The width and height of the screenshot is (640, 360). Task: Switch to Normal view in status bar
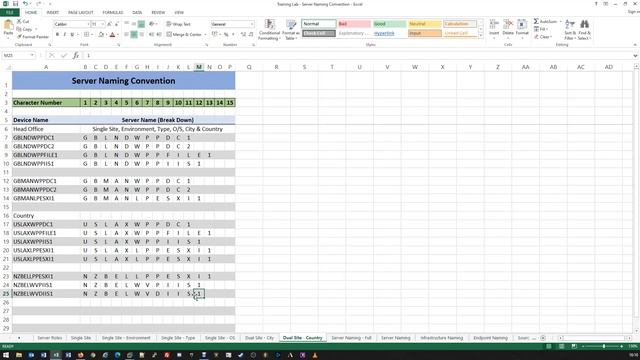[x=549, y=346]
